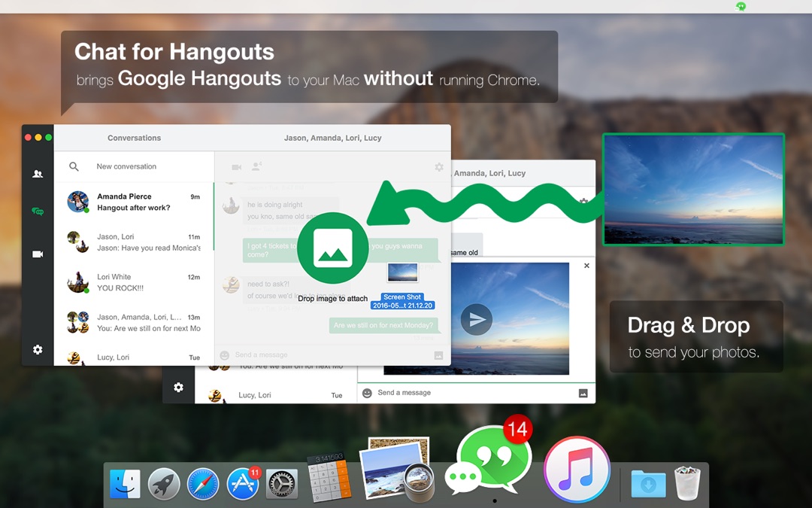This screenshot has width=812, height=508.
Task: Open Lucy, Lori conversation in front window
Action: (x=134, y=357)
